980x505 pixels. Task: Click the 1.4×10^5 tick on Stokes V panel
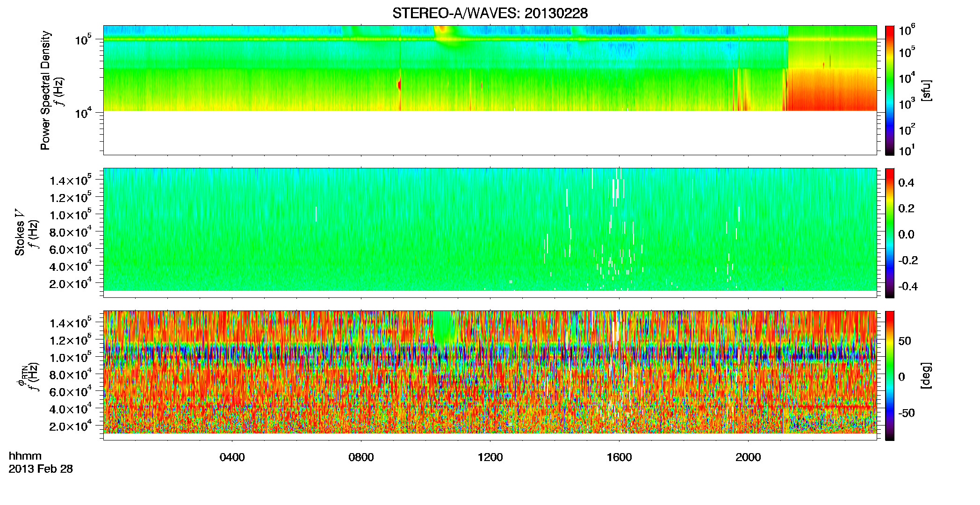71,180
